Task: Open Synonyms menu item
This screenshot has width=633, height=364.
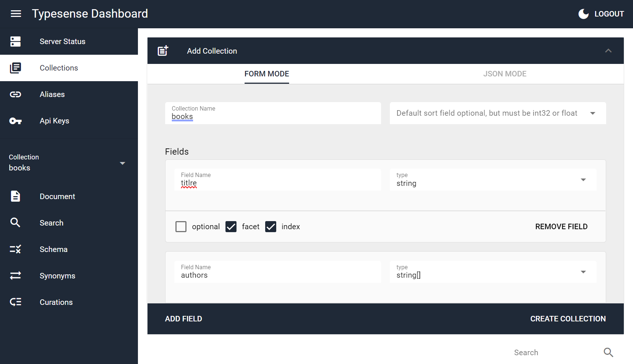Action: pos(69,276)
